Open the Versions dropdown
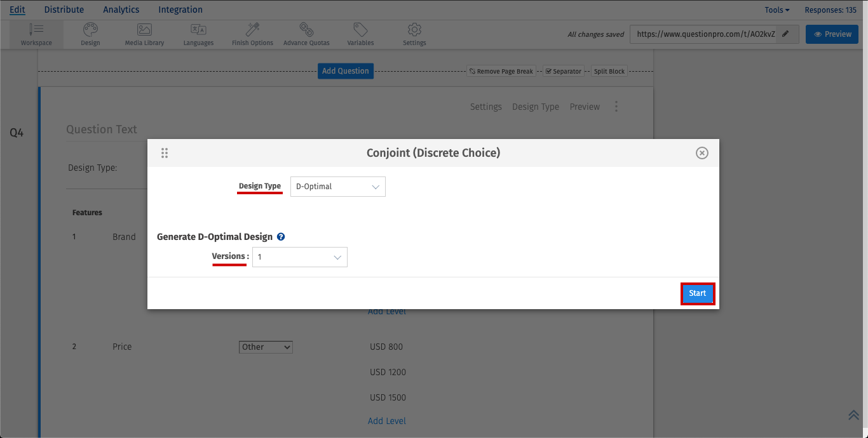This screenshot has height=438, width=868. [299, 257]
